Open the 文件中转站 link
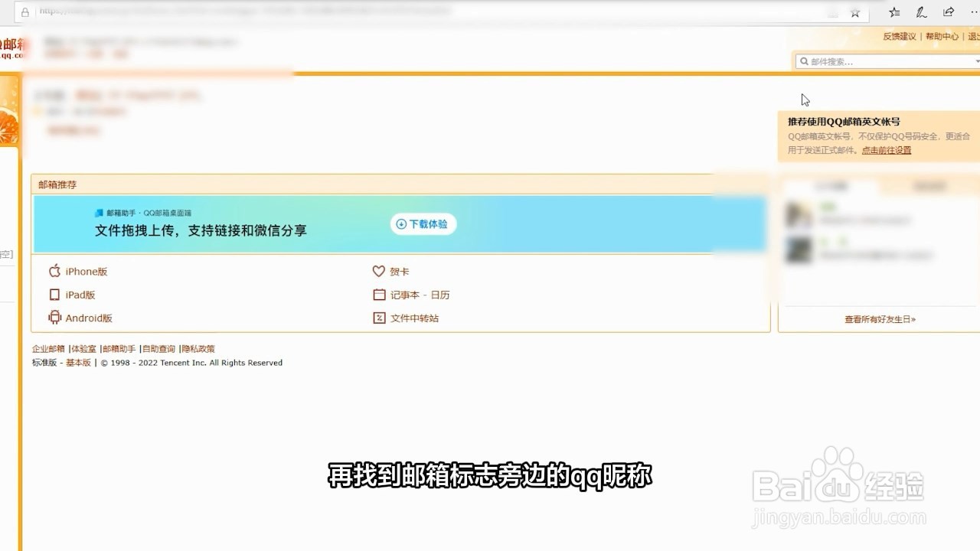Screen dimensions: 980x551 tap(415, 318)
